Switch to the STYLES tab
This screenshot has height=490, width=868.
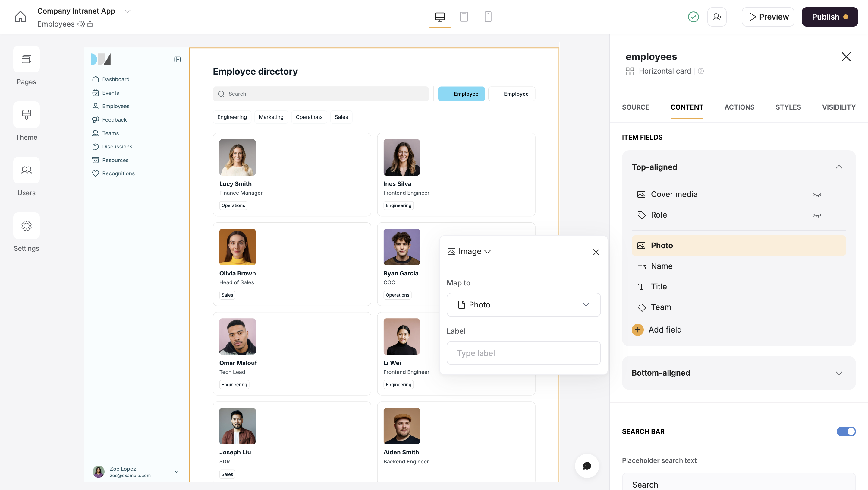788,107
